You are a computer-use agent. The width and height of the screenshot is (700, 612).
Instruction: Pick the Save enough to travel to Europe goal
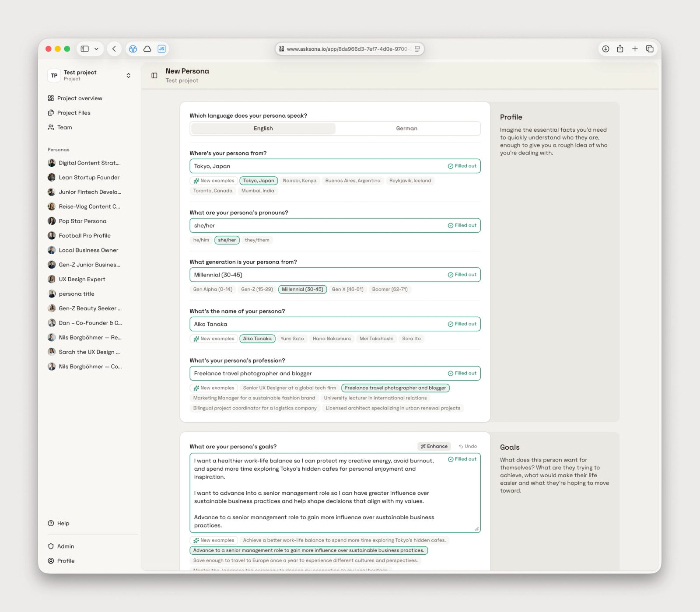305,560
